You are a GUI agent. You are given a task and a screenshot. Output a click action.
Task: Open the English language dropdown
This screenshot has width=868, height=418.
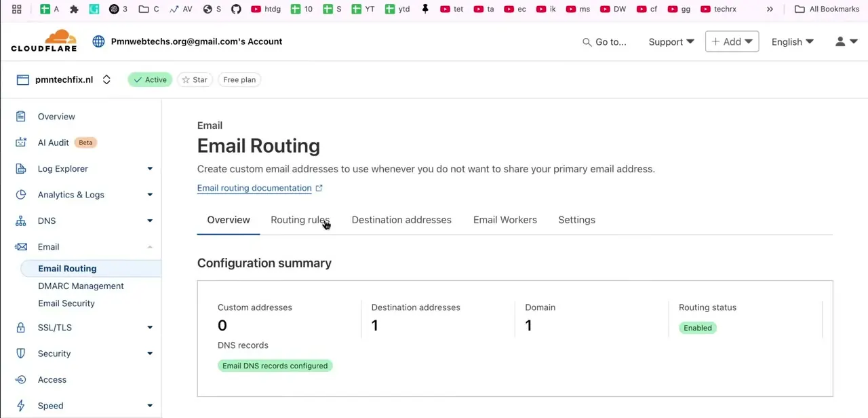792,42
